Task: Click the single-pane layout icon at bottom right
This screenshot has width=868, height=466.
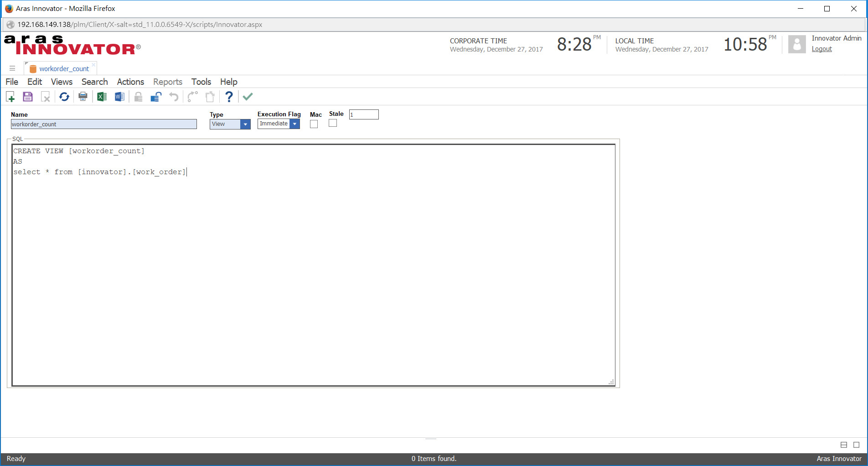Action: click(x=857, y=445)
